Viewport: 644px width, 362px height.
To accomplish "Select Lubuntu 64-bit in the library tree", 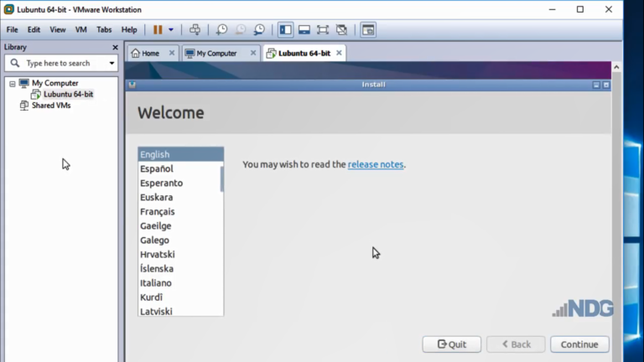I will [x=68, y=94].
